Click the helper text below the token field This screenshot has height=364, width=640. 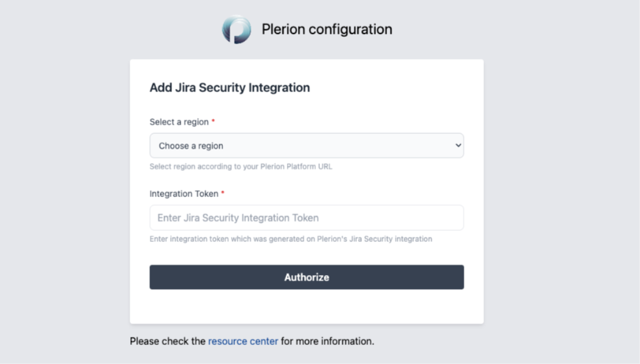291,239
